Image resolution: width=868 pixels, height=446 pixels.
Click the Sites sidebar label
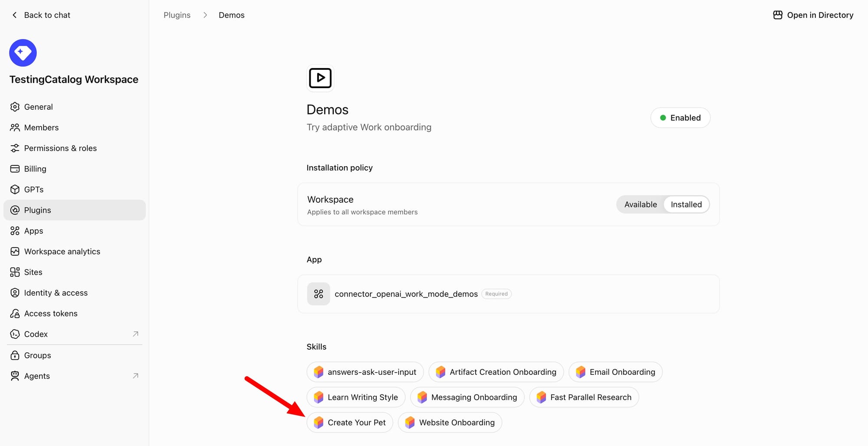pyautogui.click(x=33, y=272)
